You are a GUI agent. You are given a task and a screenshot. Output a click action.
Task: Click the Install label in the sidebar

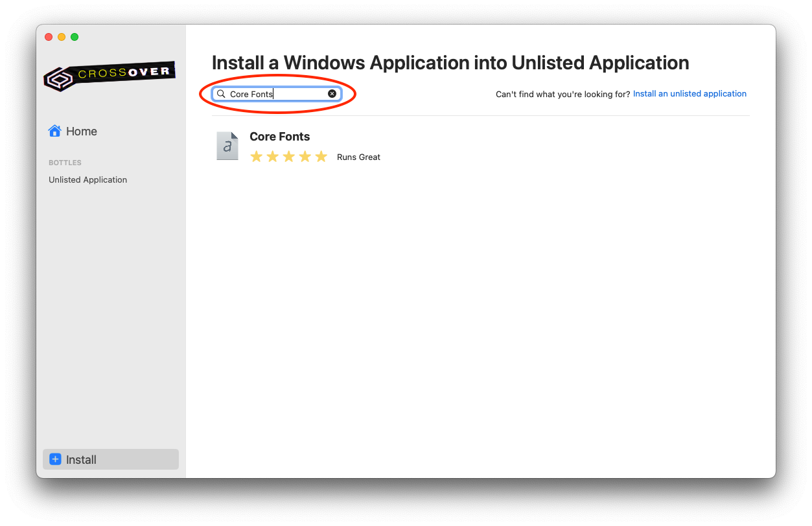coord(82,460)
